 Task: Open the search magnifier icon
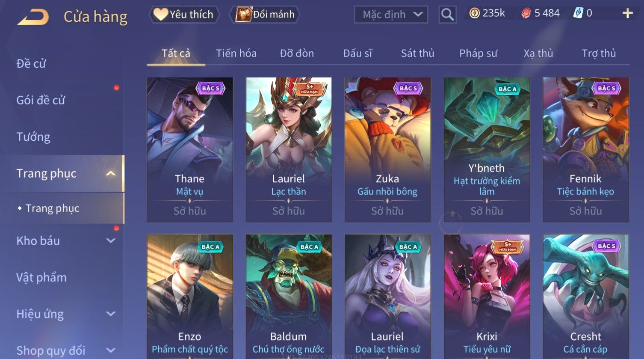(447, 15)
